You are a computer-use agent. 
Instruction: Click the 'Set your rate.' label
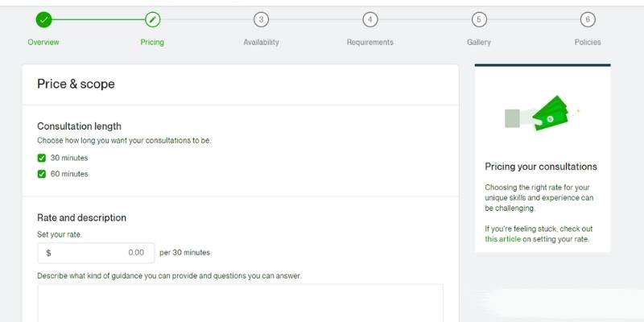coord(60,235)
